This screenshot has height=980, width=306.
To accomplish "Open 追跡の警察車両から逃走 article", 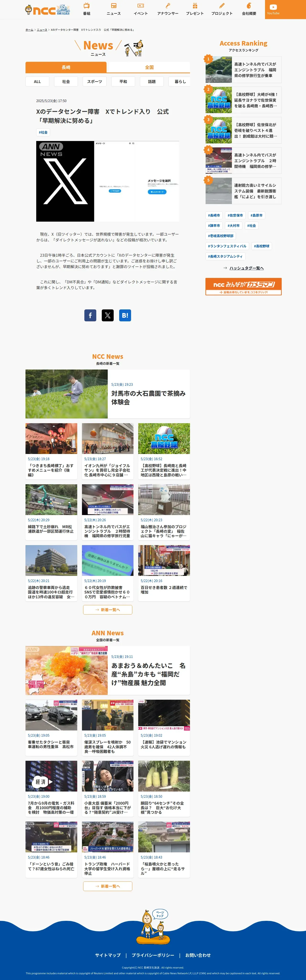I will point(51,573).
